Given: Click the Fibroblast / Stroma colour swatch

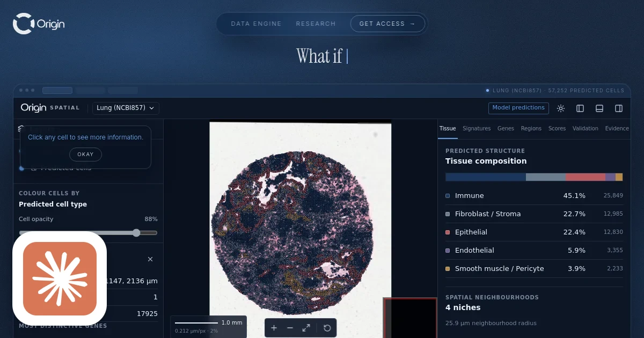Looking at the screenshot, I should (x=448, y=214).
